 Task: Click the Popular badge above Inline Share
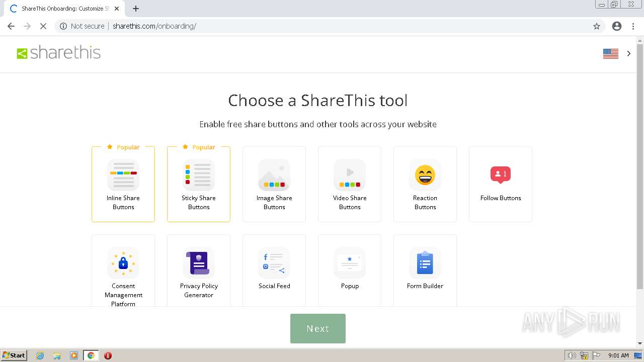(123, 147)
